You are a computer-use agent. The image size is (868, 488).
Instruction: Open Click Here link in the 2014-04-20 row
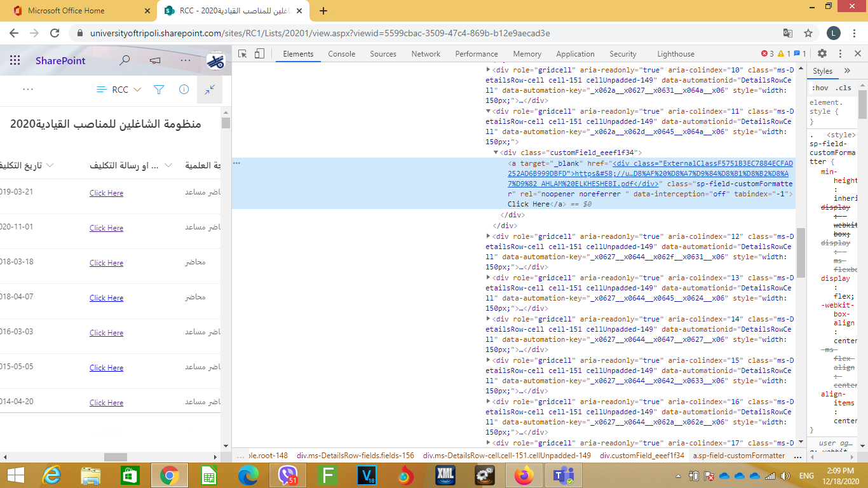(x=106, y=403)
